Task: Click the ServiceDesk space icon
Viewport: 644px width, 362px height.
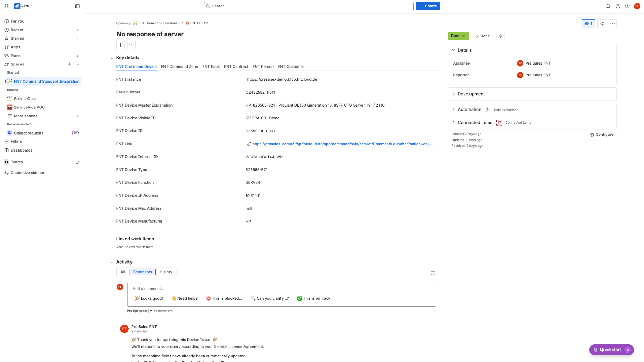Action: [9, 99]
